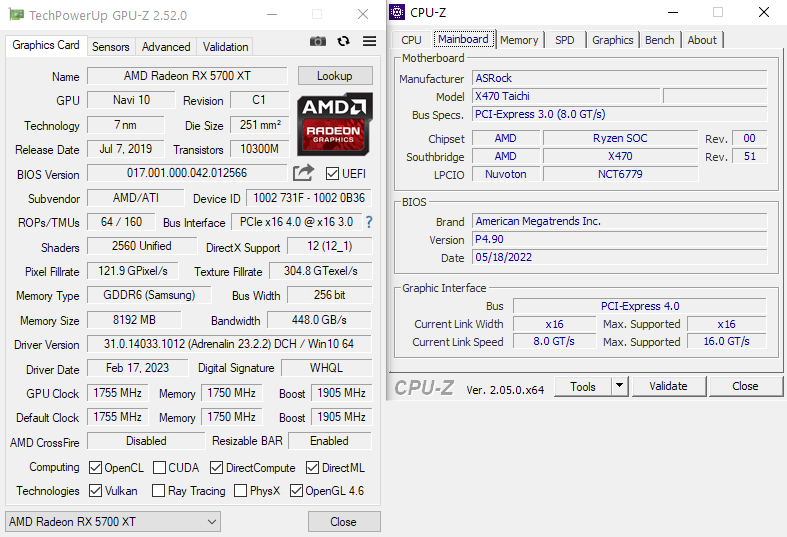This screenshot has height=537, width=787.
Task: Toggle the Ray Tracing checkbox
Action: [158, 490]
